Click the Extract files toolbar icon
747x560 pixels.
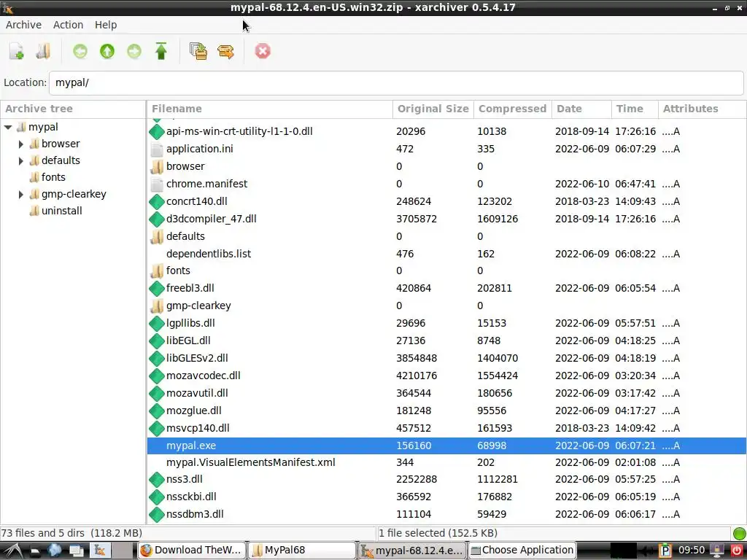(226, 51)
